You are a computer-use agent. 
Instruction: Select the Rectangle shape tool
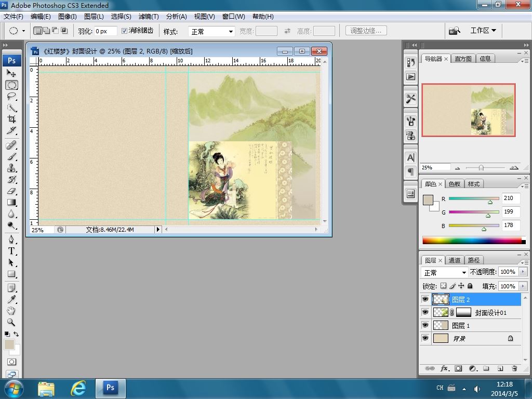[11, 274]
